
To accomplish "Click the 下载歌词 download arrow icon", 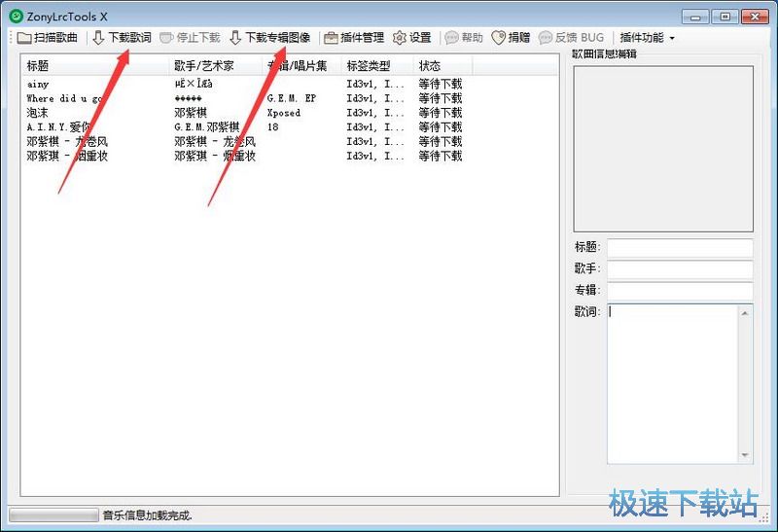I will pyautogui.click(x=98, y=38).
